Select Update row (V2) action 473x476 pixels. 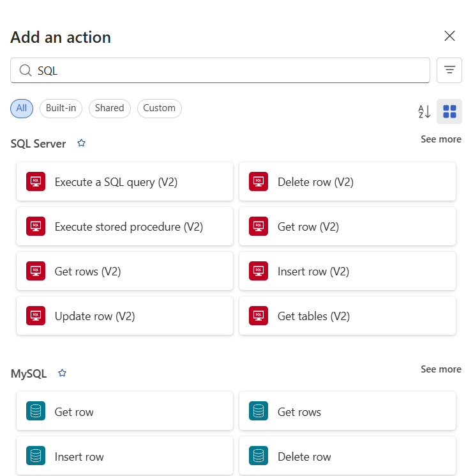tap(124, 316)
